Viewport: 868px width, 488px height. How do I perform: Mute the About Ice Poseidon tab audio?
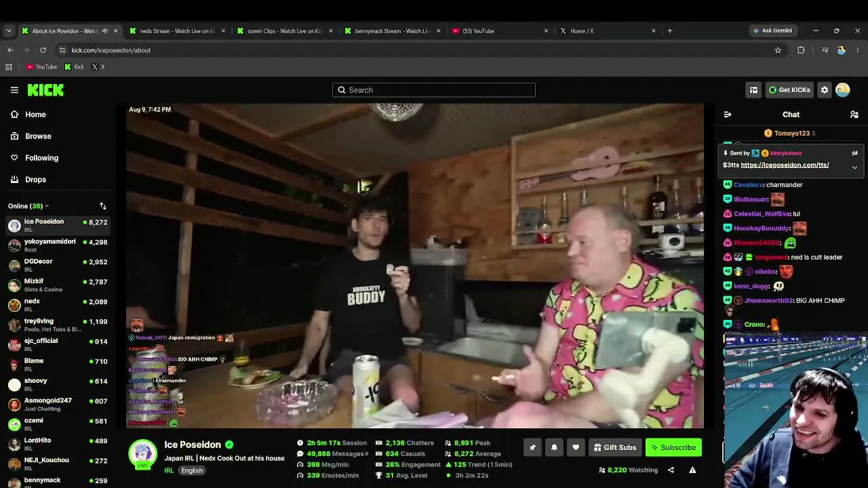coord(104,30)
